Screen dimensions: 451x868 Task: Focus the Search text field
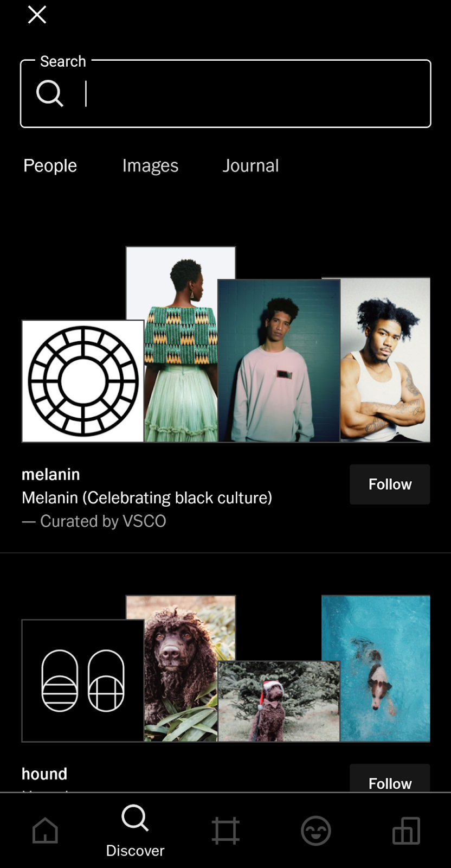pos(225,93)
